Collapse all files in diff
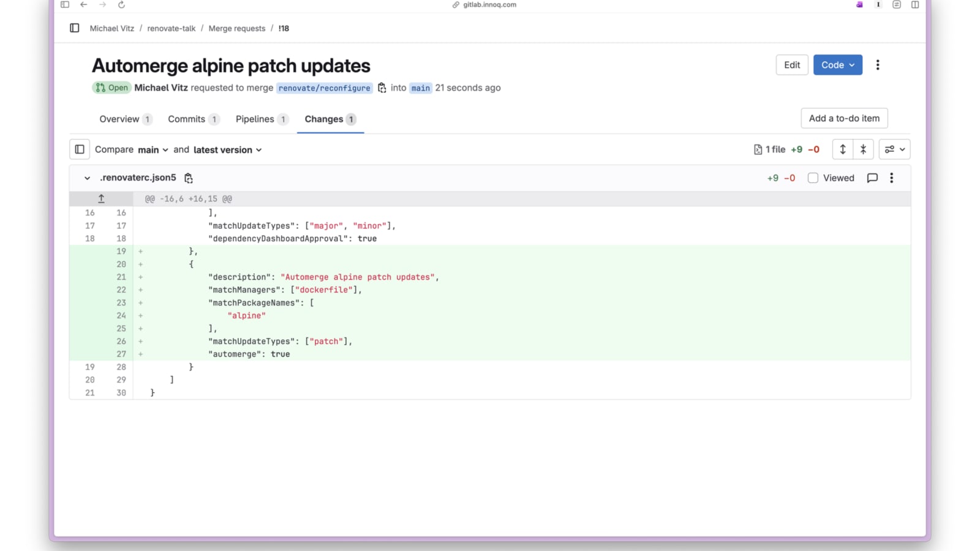This screenshot has width=980, height=551. 863,149
